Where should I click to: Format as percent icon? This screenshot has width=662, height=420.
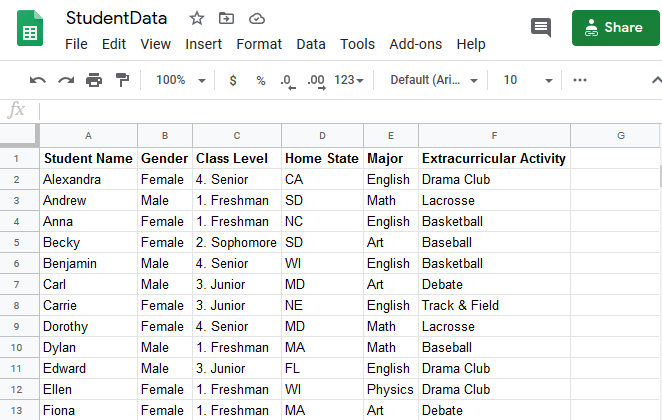coord(261,80)
